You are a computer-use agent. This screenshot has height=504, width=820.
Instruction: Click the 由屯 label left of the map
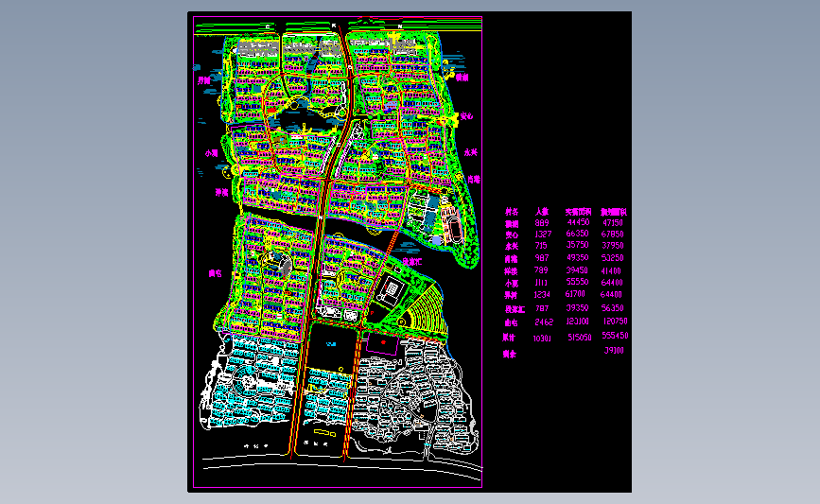pos(215,273)
